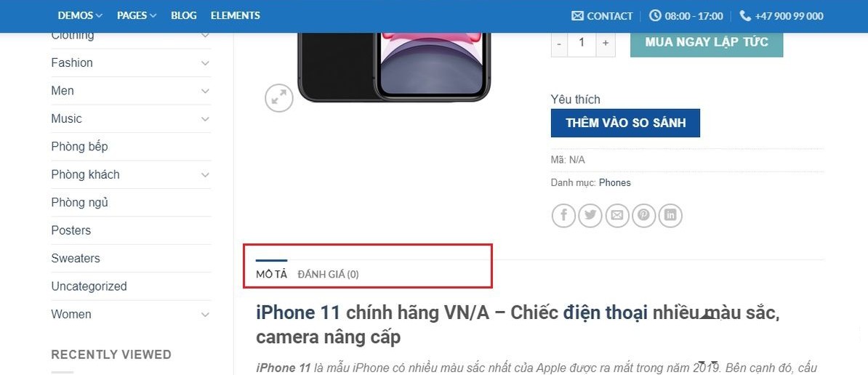868x375 pixels.
Task: Select the Mô tả tab
Action: (271, 274)
